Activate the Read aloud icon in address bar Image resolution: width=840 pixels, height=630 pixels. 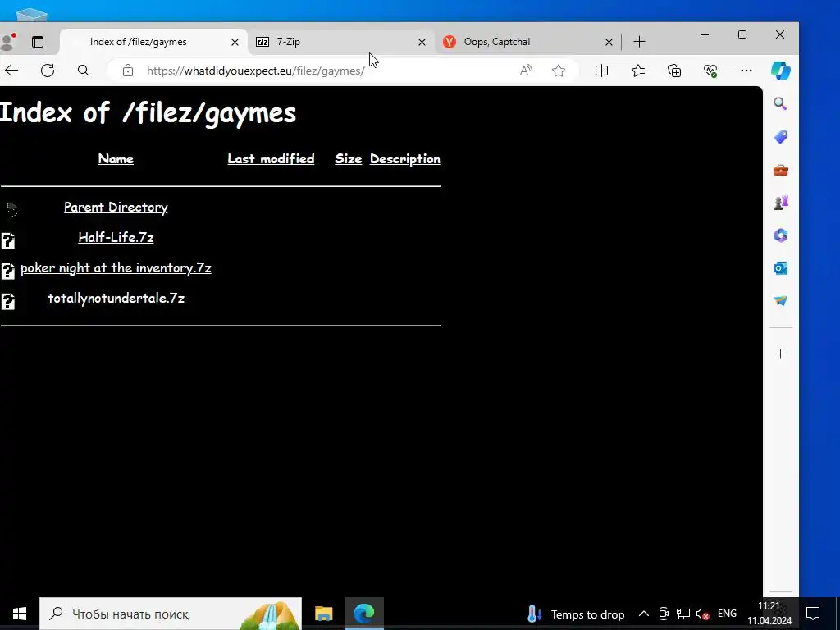pos(526,71)
